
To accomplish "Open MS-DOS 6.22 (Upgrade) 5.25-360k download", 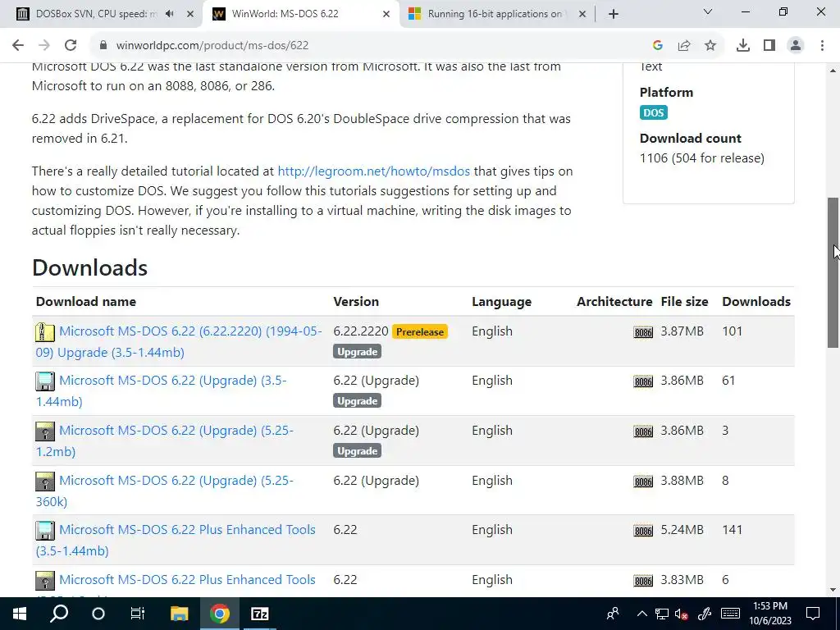I will pos(164,491).
